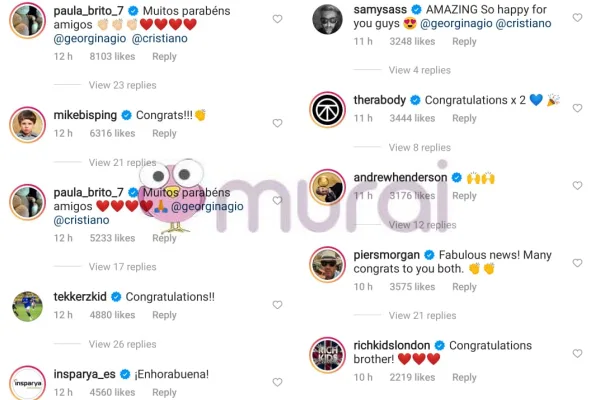This screenshot has width=600, height=400.
Task: Tap heart on richkidslondon's comment
Action: tap(577, 353)
